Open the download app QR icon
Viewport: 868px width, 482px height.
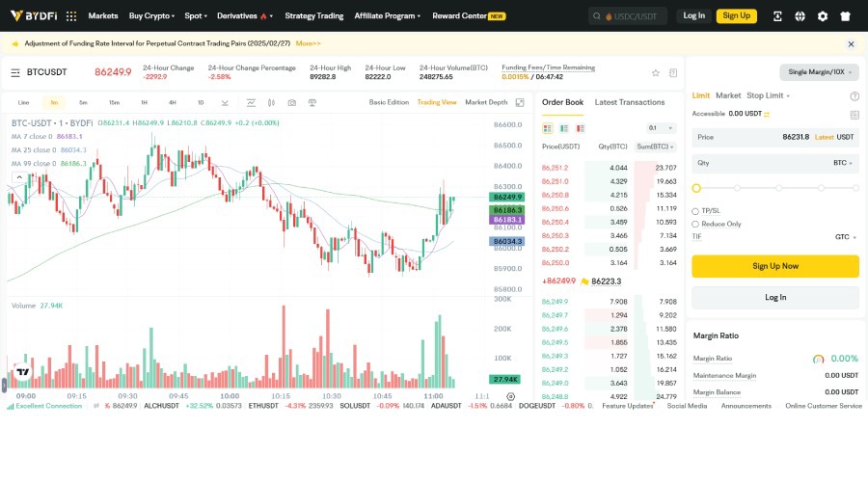coord(777,16)
